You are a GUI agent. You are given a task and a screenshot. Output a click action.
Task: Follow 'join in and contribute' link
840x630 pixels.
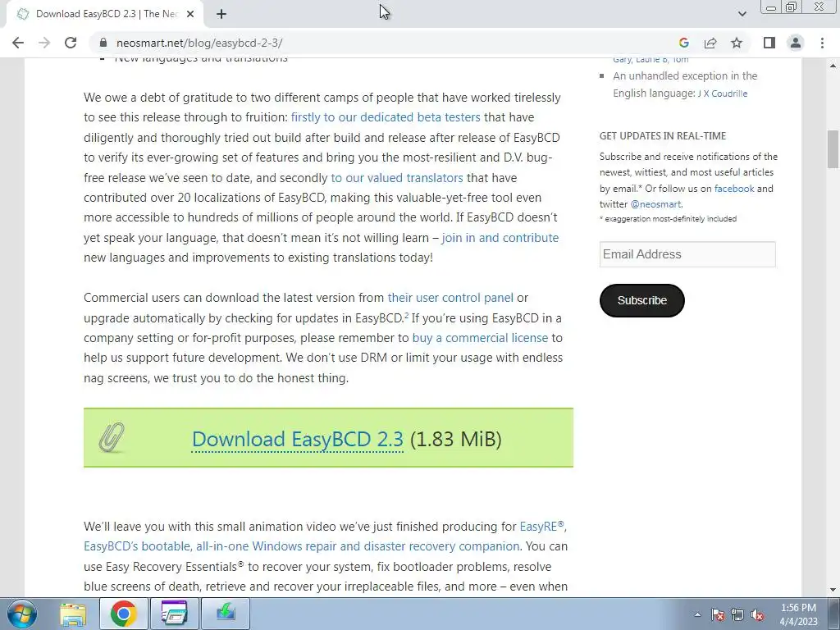tap(500, 237)
